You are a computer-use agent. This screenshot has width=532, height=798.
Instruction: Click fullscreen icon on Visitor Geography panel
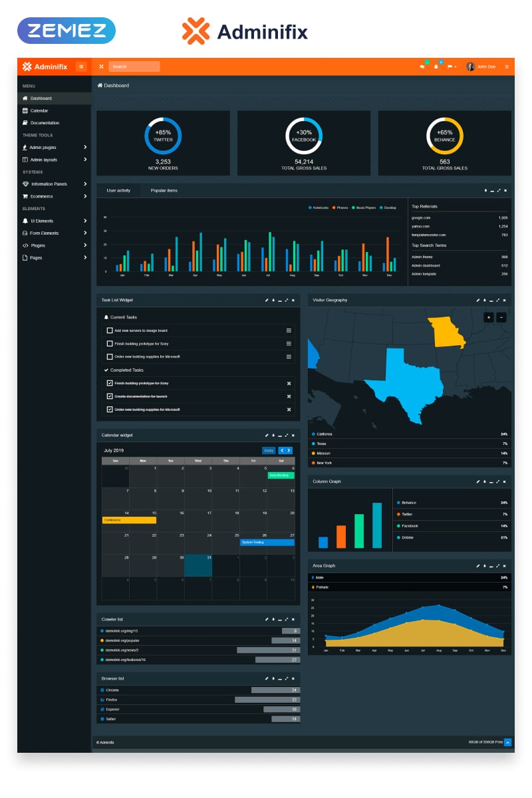coord(498,301)
